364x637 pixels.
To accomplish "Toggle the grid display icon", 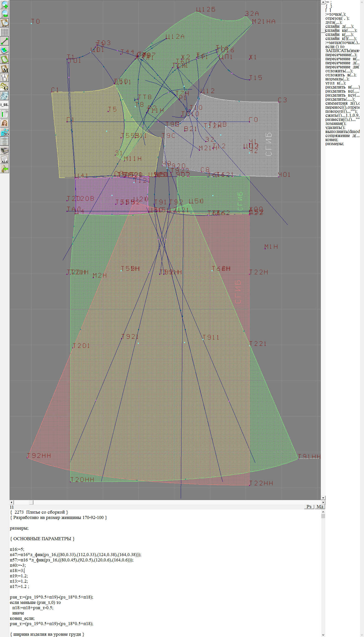I will 5,32.
